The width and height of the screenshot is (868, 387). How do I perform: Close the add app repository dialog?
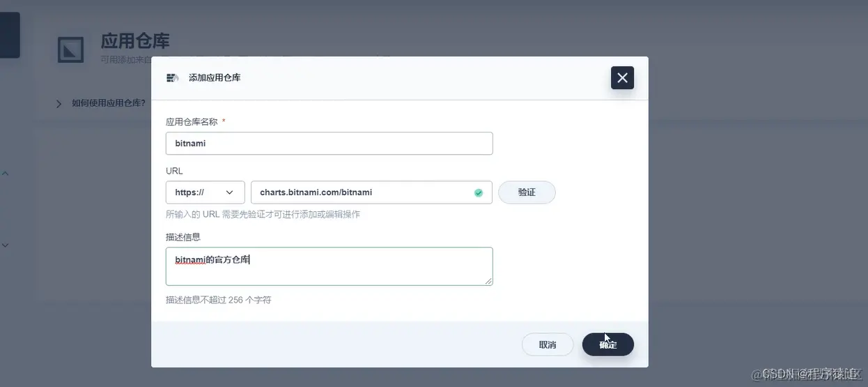click(x=622, y=78)
